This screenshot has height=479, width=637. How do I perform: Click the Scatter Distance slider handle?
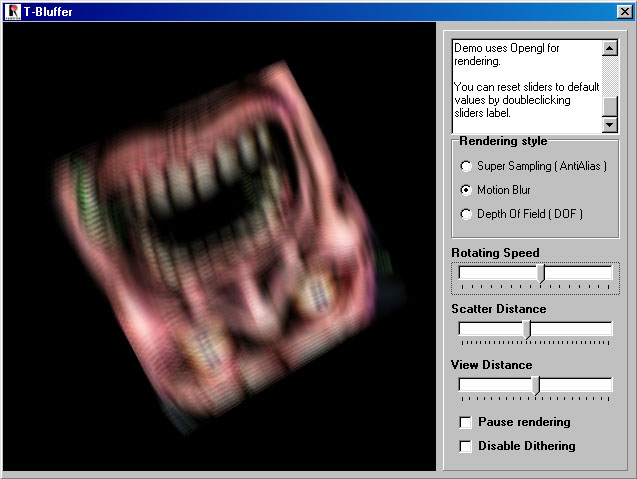pos(527,330)
